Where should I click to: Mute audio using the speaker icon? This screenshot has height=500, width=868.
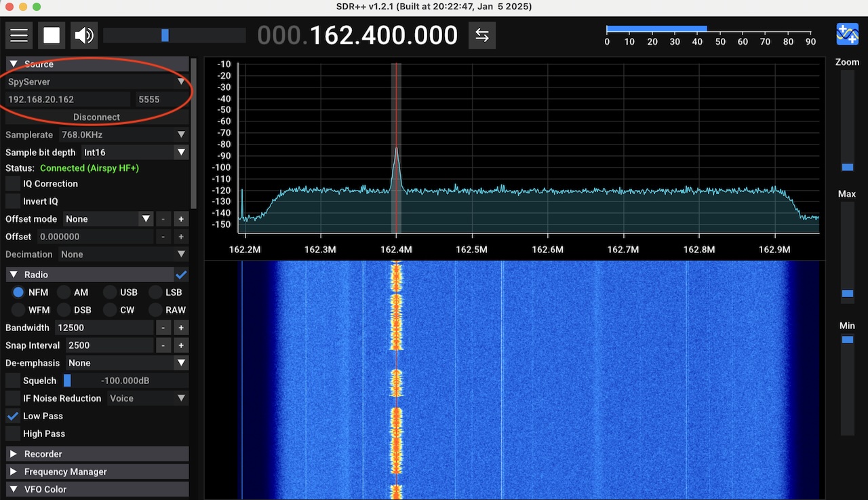[x=83, y=35]
